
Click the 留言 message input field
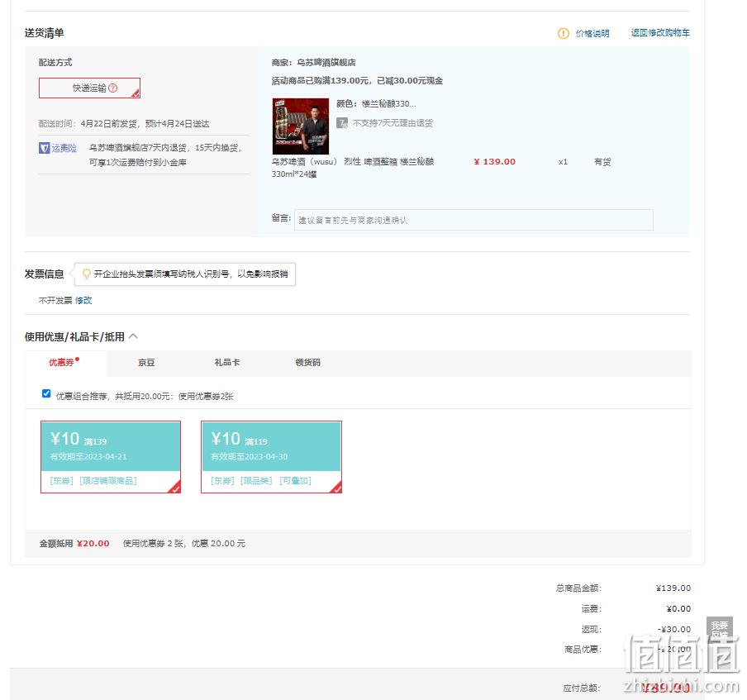pyautogui.click(x=473, y=220)
